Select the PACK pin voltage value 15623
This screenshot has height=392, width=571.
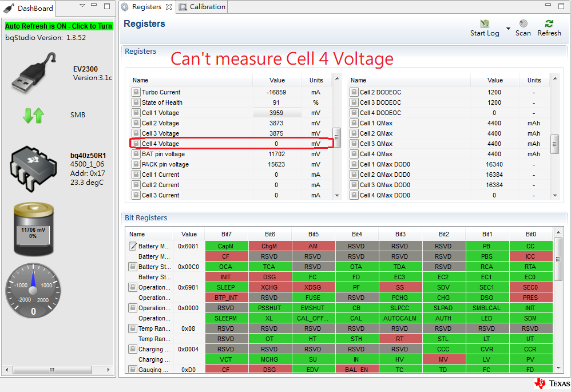(x=276, y=164)
